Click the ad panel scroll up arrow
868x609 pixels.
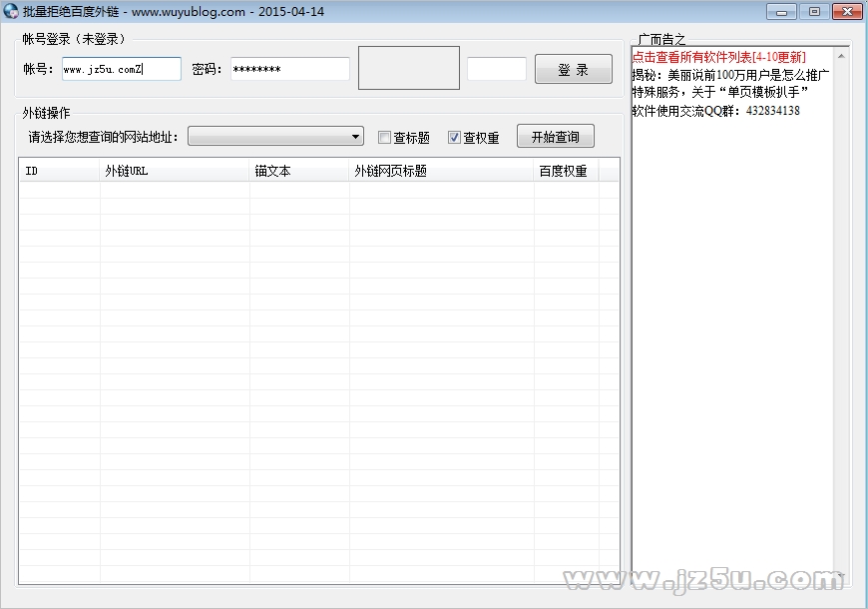841,56
